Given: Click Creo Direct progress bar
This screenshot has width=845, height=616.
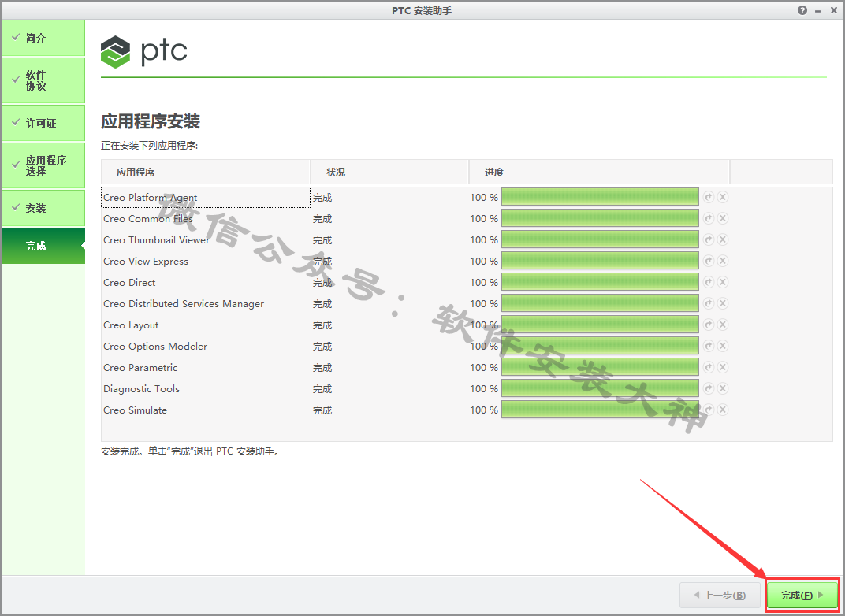Looking at the screenshot, I should 600,282.
